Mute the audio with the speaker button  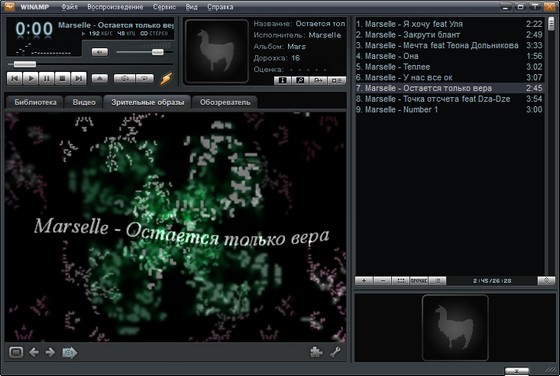tap(100, 52)
